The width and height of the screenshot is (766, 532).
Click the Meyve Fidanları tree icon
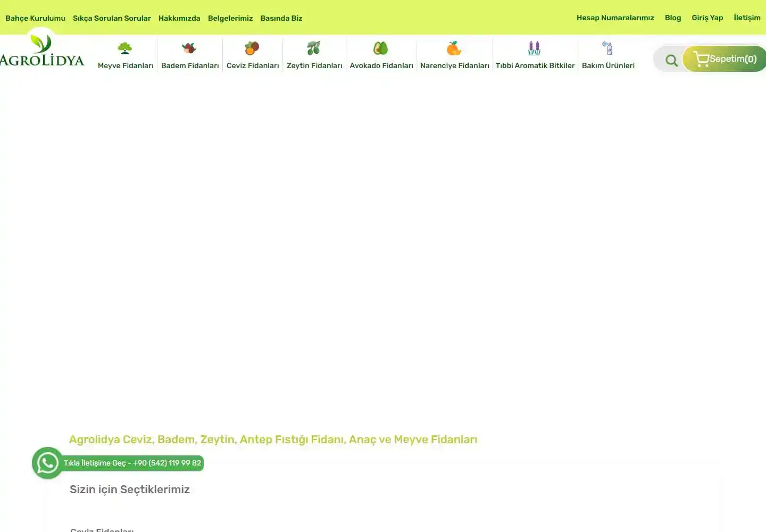(x=125, y=48)
